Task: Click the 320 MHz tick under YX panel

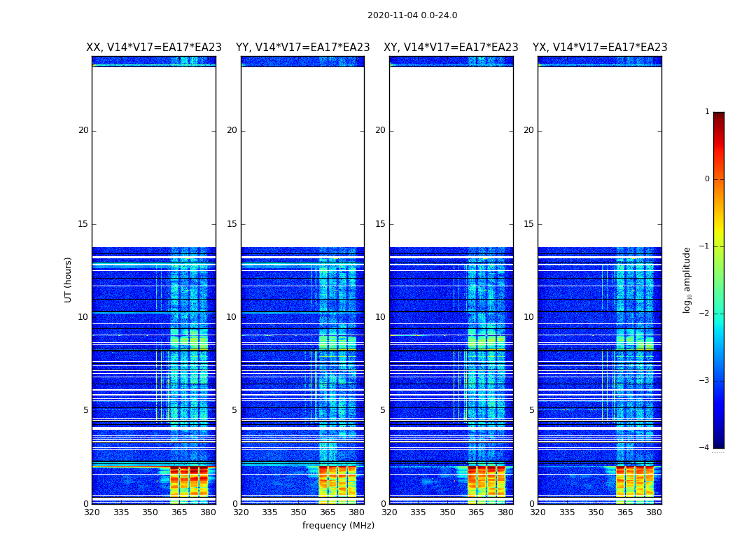Action: (x=538, y=512)
